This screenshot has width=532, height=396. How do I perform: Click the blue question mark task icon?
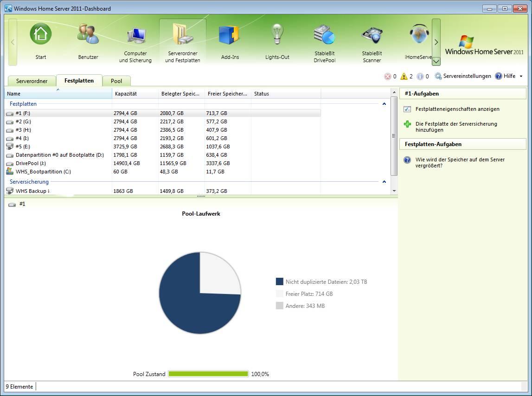point(407,160)
